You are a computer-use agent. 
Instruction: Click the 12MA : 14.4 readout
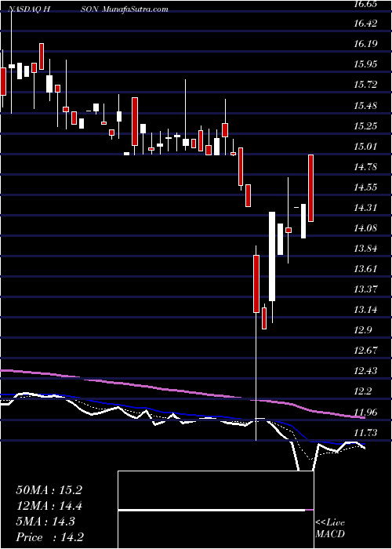[x=49, y=506]
